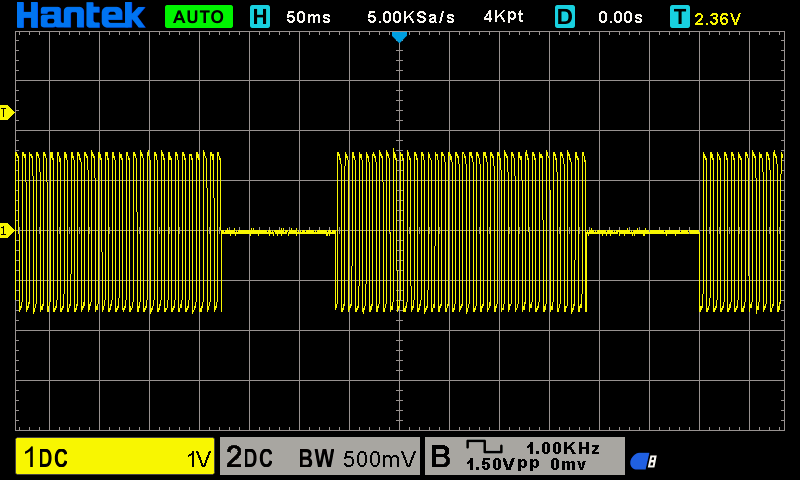This screenshot has width=800, height=480.
Task: Click the 2.36V trigger level value
Action: [x=717, y=19]
